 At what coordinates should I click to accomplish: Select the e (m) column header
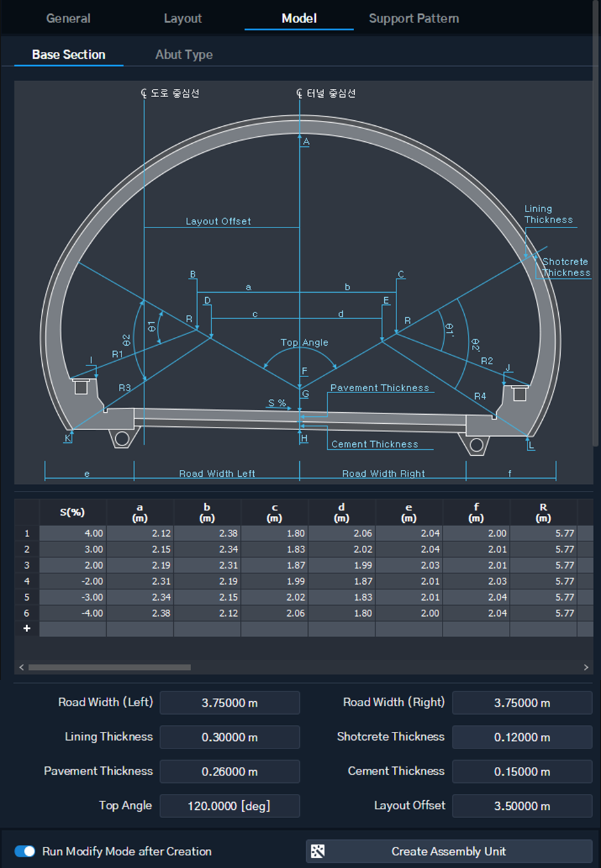click(x=409, y=513)
